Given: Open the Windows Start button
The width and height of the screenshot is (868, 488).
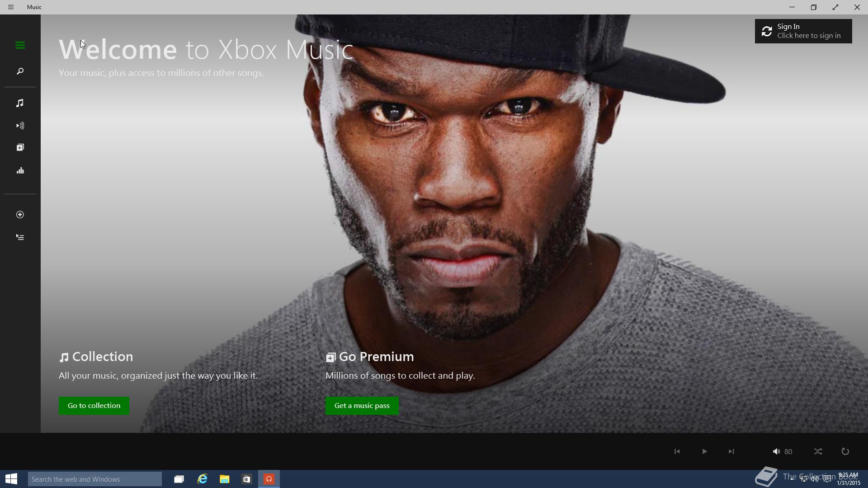Looking at the screenshot, I should coord(11,479).
